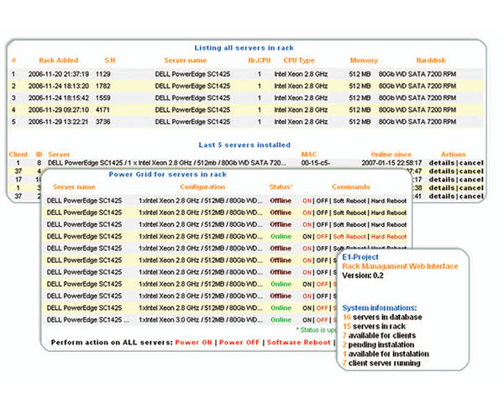This screenshot has width=504, height=420.
Task: Click '15 servers in rack'
Action: [374, 327]
